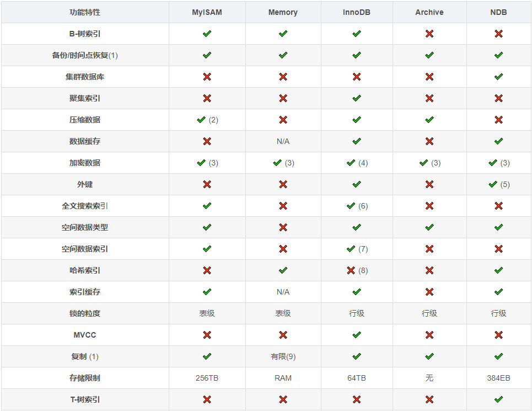Click the 备份/时间点恢复 check mark under Memory
The height and width of the screenshot is (411, 532).
pyautogui.click(x=283, y=55)
